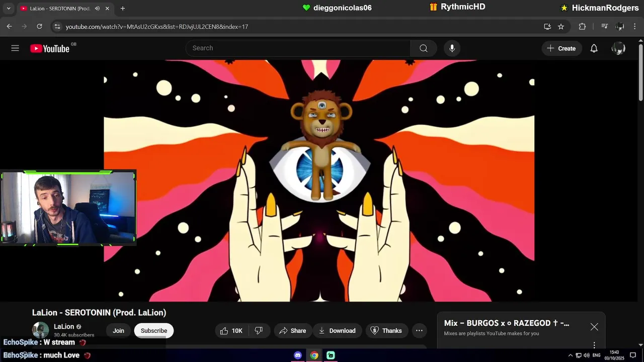Open Windows notification center
This screenshot has height=362, width=644.
[x=633, y=355]
